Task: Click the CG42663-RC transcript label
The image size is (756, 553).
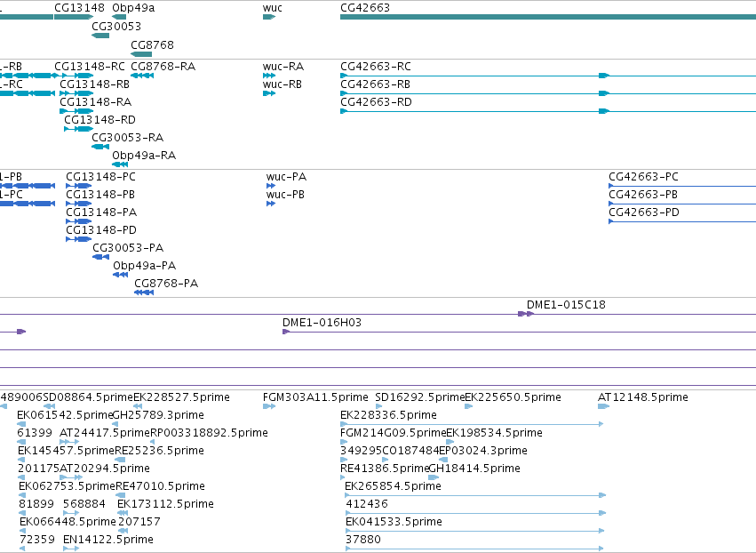Action: [376, 67]
